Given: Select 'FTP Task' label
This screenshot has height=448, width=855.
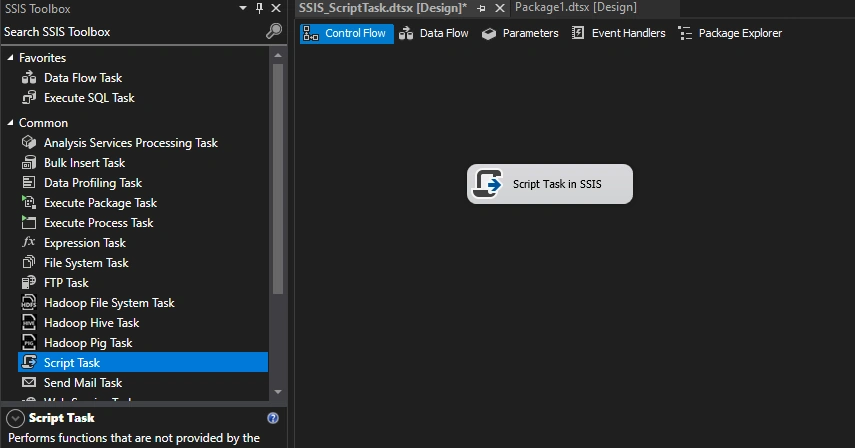Looking at the screenshot, I should click(66, 283).
